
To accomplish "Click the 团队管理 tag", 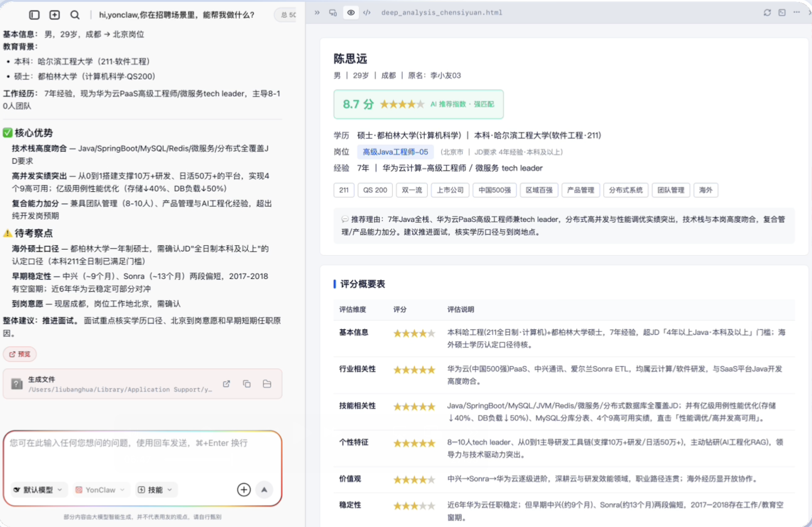I will coord(671,190).
